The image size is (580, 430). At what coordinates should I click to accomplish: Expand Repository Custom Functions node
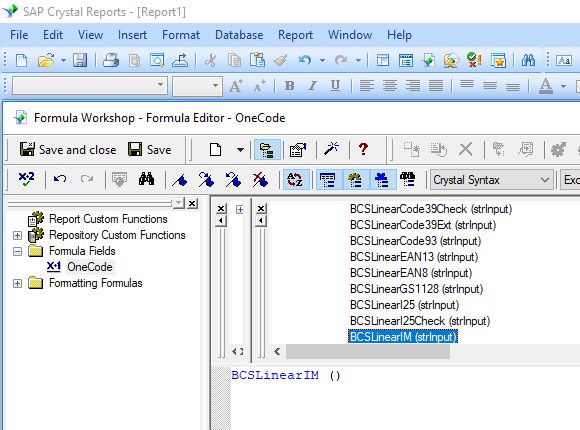click(x=17, y=235)
